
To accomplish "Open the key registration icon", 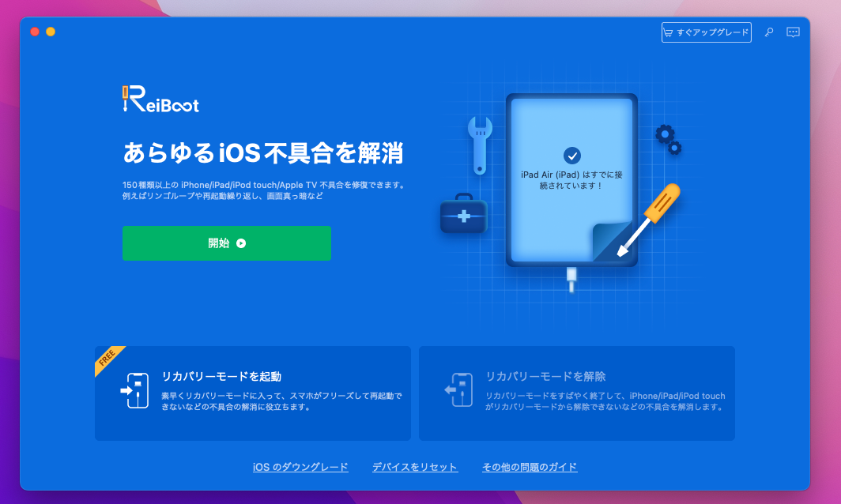I will (768, 32).
